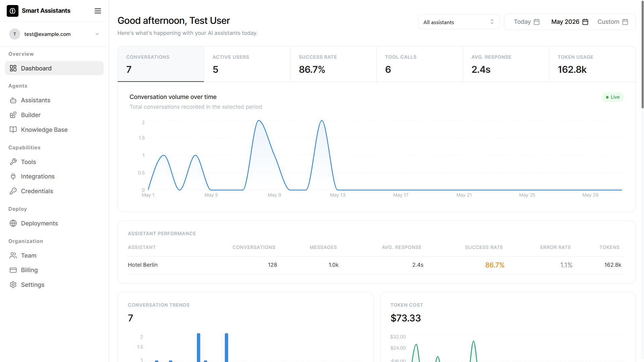
Task: Click the Tokens column header
Action: pos(609,247)
